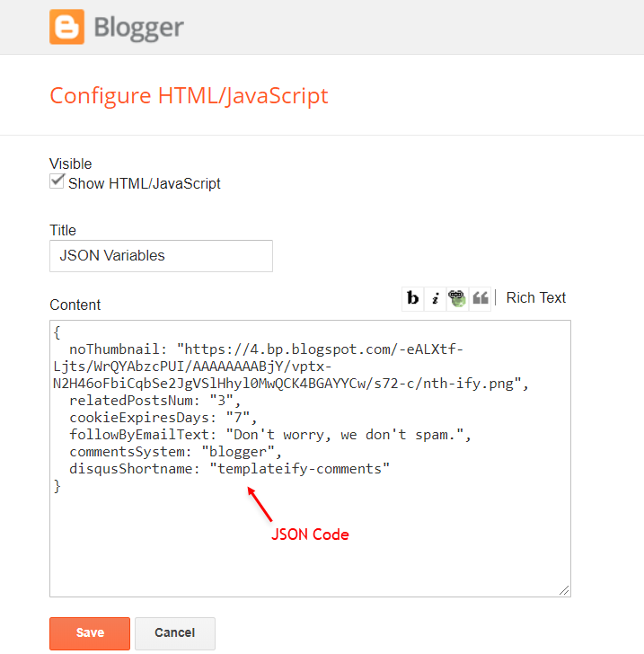This screenshot has height=654, width=644.
Task: Click the noThumbnail URL line
Action: coord(266,349)
